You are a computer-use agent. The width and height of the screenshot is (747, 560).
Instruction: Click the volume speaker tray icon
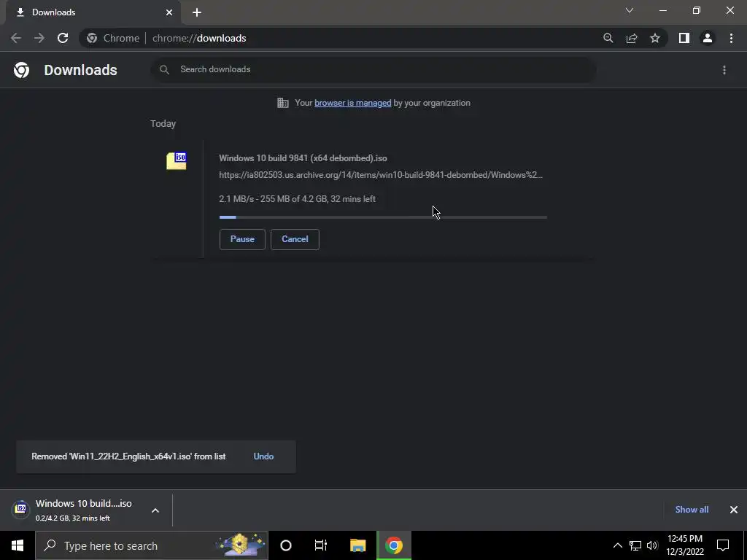[x=652, y=545]
